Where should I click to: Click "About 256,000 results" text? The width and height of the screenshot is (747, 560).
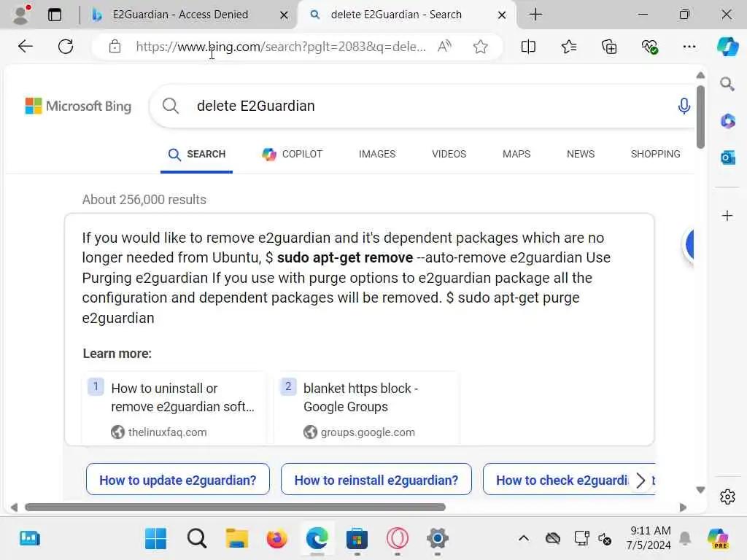click(144, 200)
